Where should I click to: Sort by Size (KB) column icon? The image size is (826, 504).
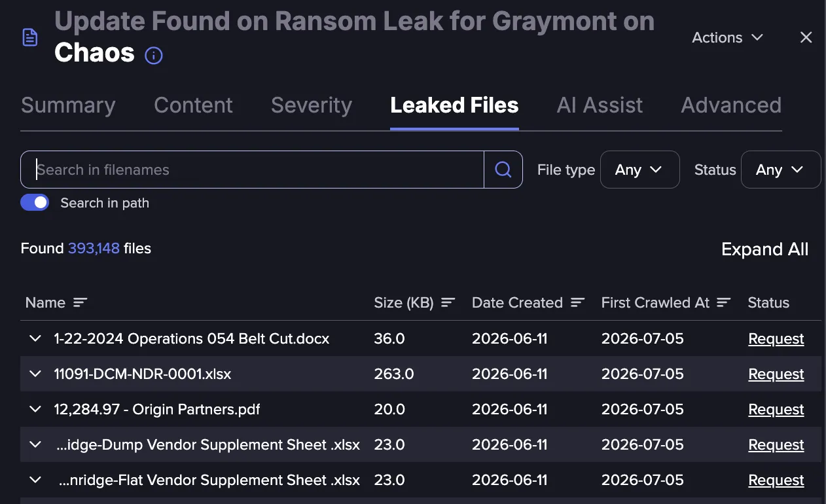[448, 302]
